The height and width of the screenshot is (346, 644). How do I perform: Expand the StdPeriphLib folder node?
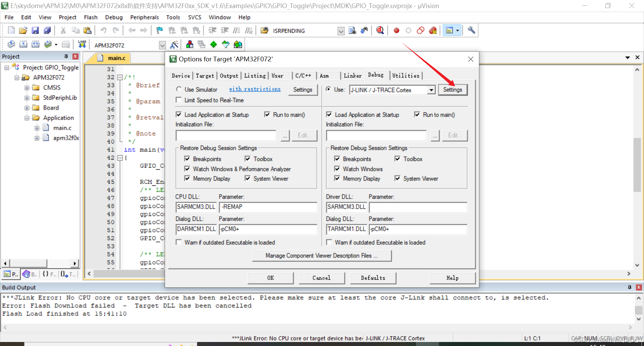27,98
